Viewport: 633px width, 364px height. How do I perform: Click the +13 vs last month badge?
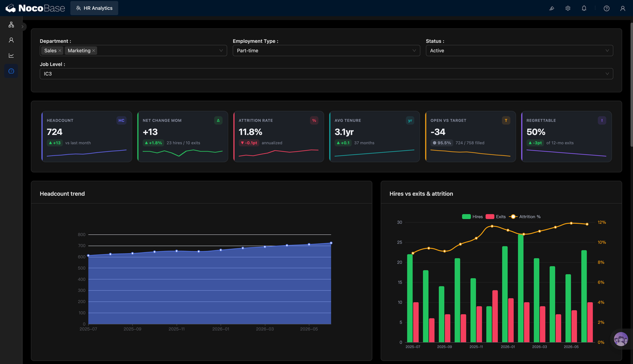[x=54, y=143]
